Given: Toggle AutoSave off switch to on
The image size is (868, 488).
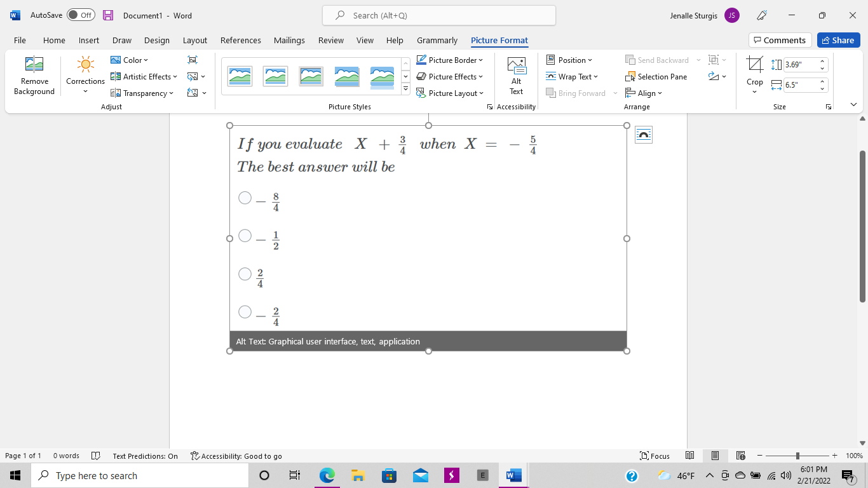Looking at the screenshot, I should click(81, 15).
